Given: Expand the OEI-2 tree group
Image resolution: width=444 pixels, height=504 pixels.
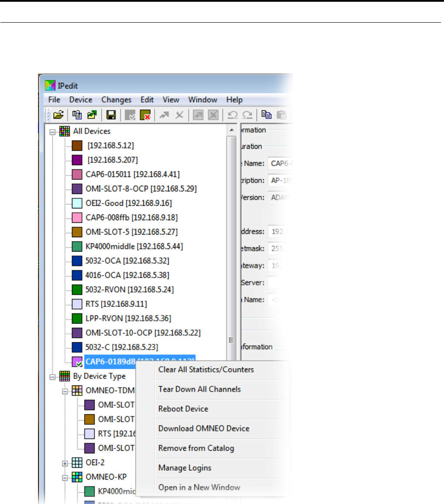Looking at the screenshot, I should click(x=65, y=463).
